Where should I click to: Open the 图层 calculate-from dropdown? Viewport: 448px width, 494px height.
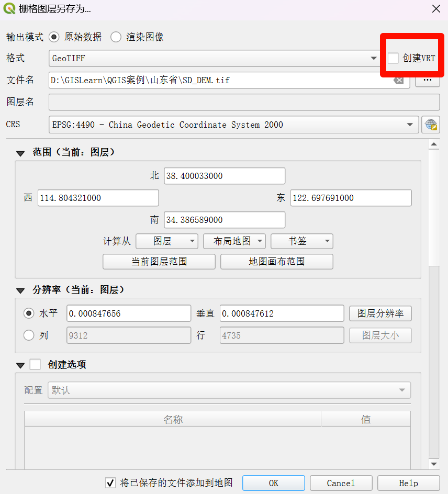(x=167, y=241)
